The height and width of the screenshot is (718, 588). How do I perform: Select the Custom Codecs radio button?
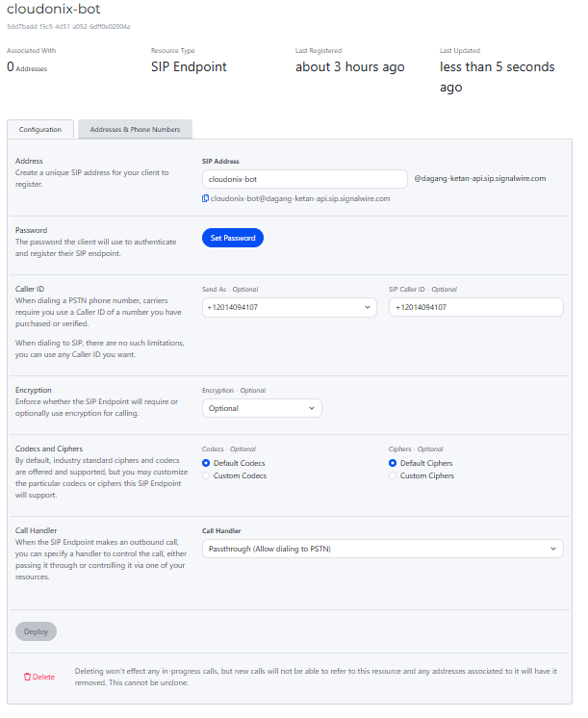[x=206, y=475]
